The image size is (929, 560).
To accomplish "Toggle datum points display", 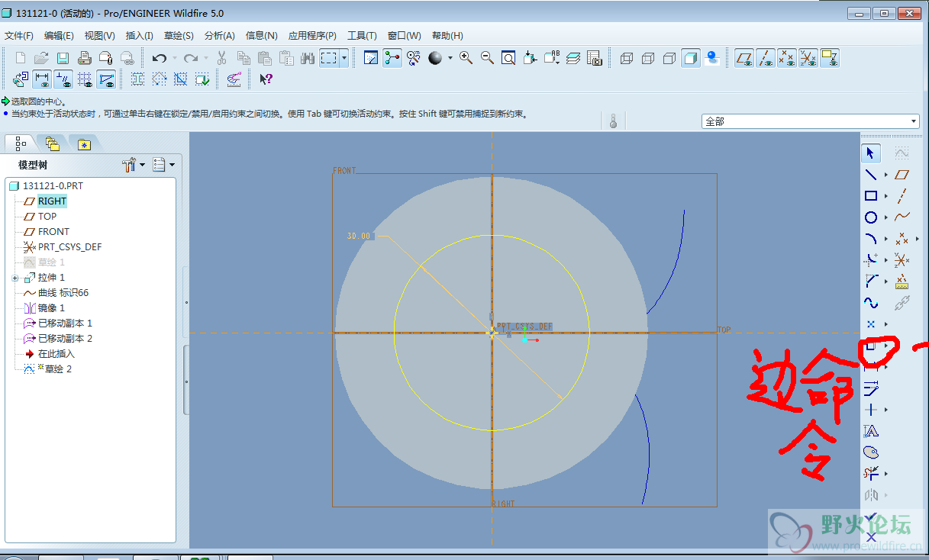I will pyautogui.click(x=787, y=58).
